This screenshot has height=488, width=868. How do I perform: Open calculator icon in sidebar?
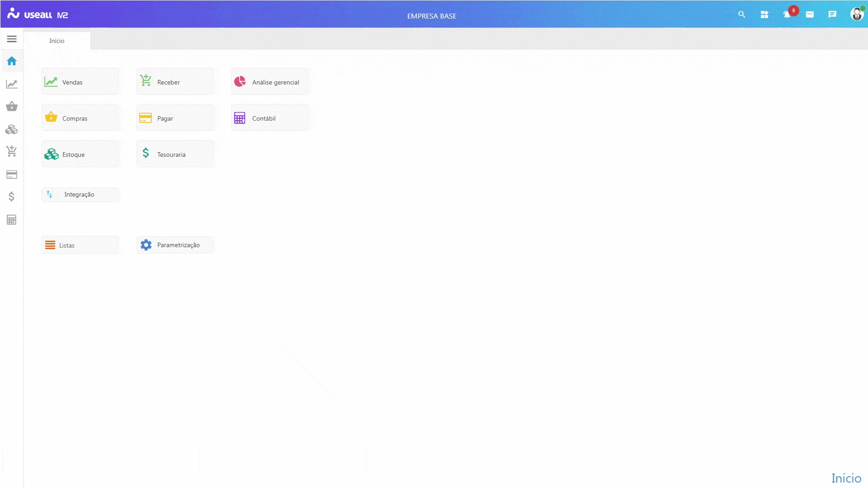coord(12,220)
